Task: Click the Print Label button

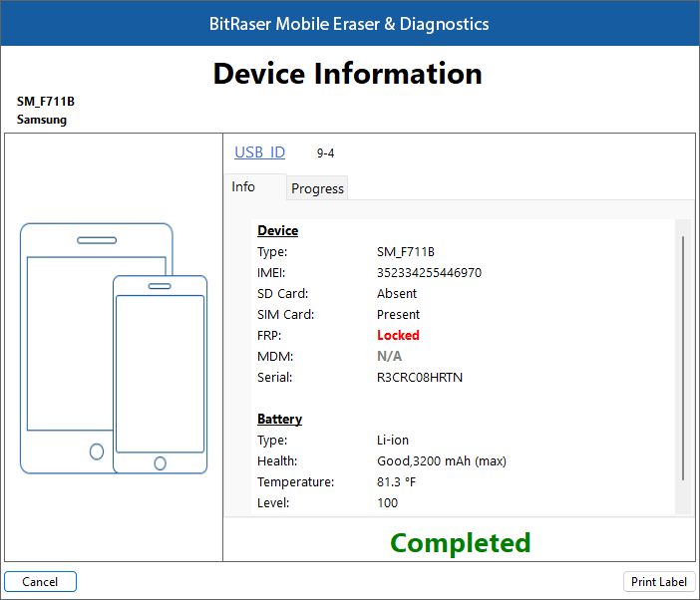Action: 658,581
